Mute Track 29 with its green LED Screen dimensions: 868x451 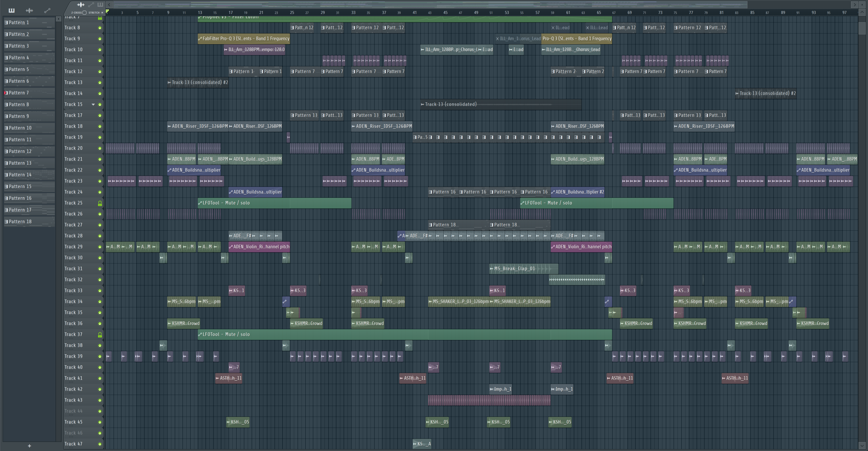tap(100, 247)
